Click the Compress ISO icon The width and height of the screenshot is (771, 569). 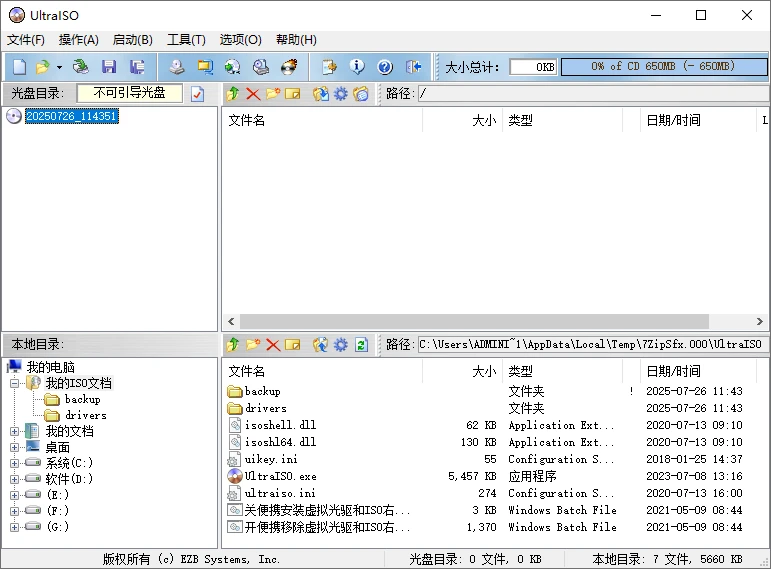205,67
